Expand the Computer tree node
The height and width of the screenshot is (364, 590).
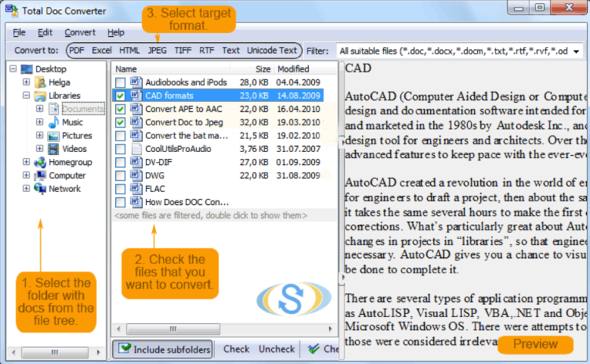[26, 175]
